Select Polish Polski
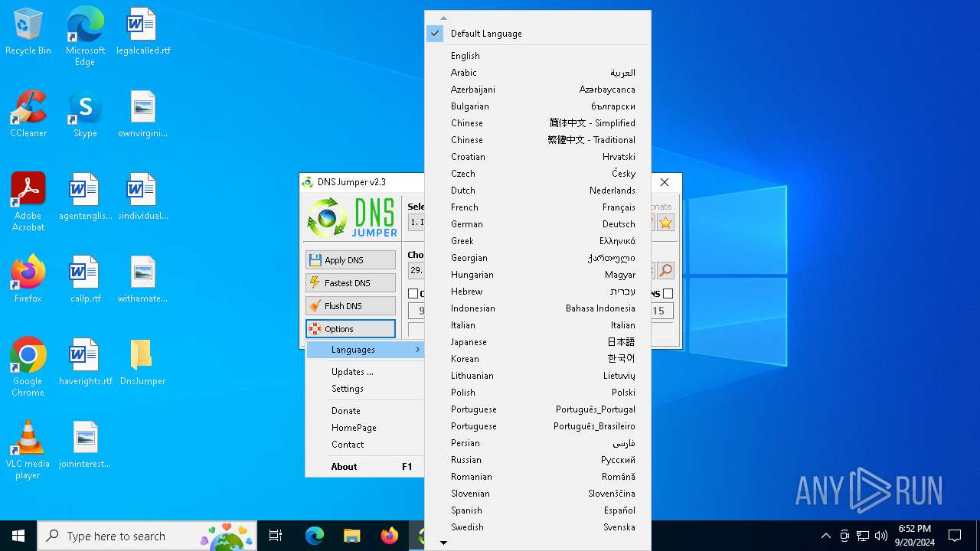This screenshot has height=551, width=980. pos(537,393)
